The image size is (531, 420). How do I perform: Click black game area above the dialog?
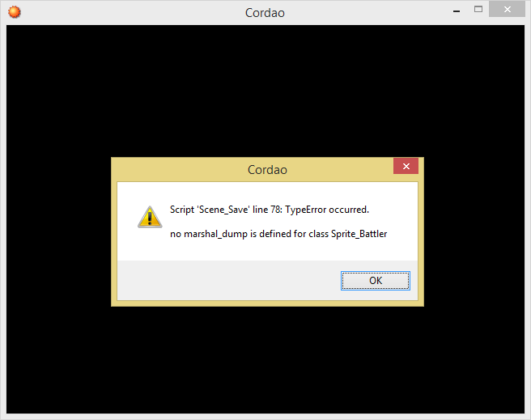[265, 91]
